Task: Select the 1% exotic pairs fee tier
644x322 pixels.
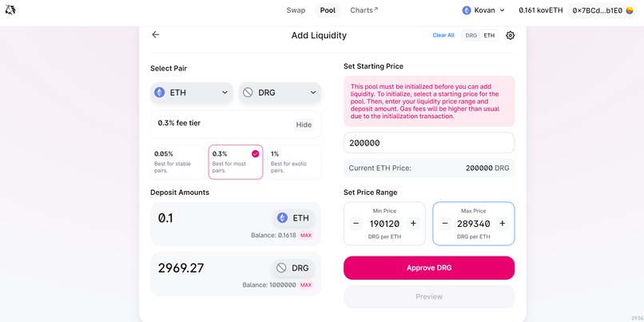Action: coord(292,161)
